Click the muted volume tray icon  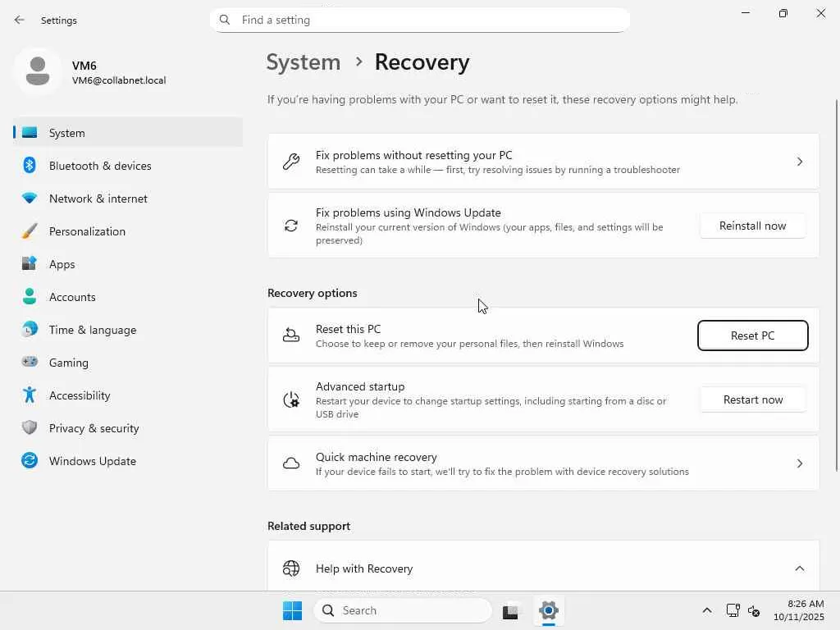[x=754, y=610]
